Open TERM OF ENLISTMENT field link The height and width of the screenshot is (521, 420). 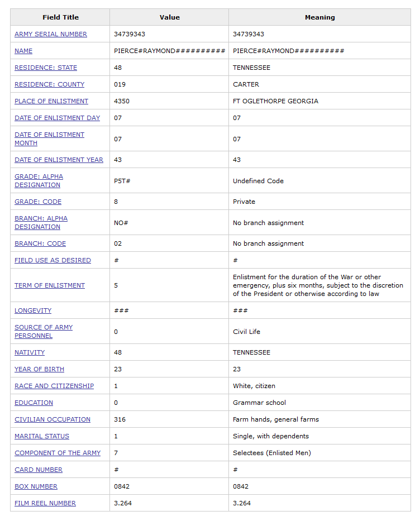click(50, 285)
